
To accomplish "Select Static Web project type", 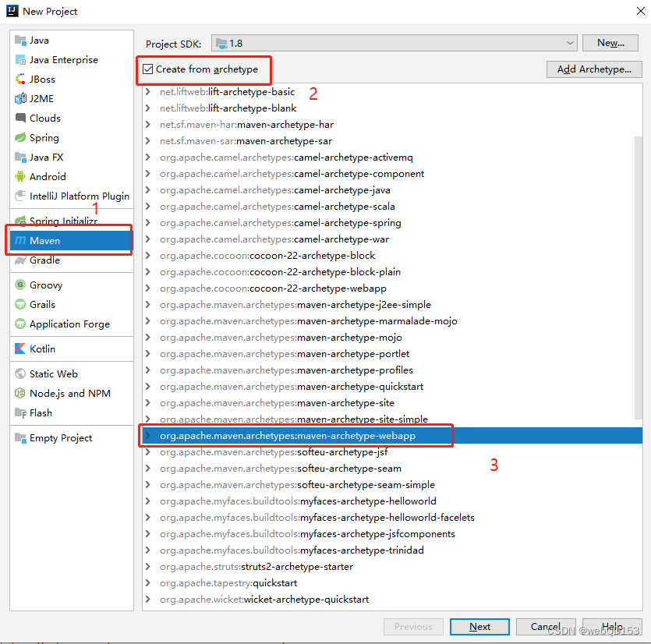I will point(72,373).
